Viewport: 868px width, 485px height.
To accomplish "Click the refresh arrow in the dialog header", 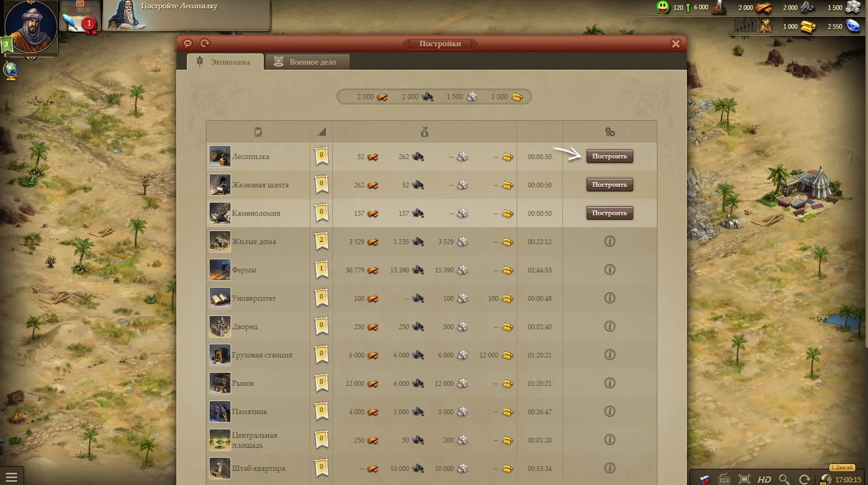I will point(205,44).
